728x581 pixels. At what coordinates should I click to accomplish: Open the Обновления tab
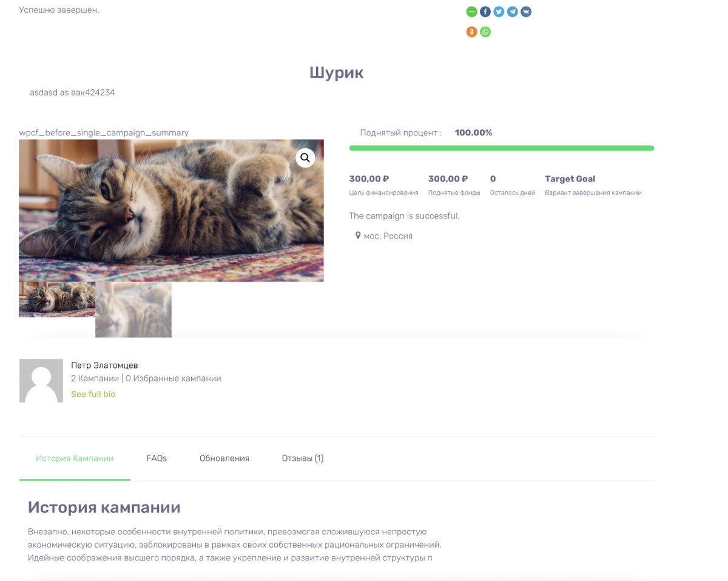click(224, 458)
